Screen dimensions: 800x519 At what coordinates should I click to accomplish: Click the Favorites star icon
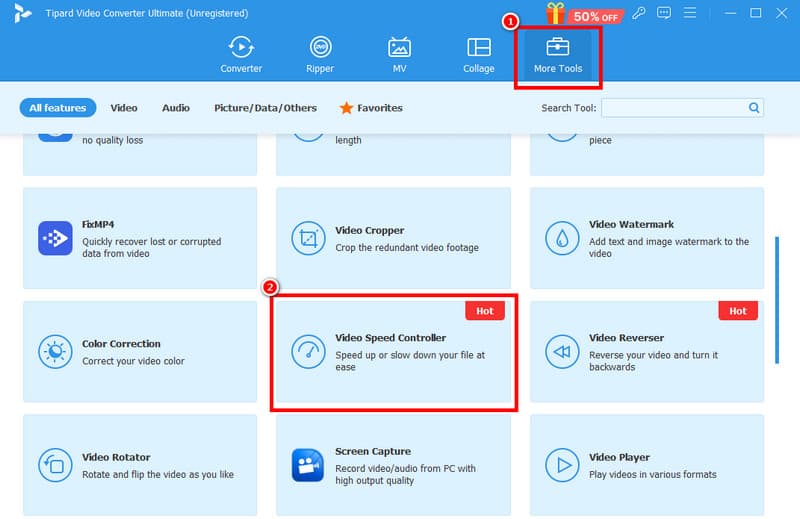click(346, 108)
